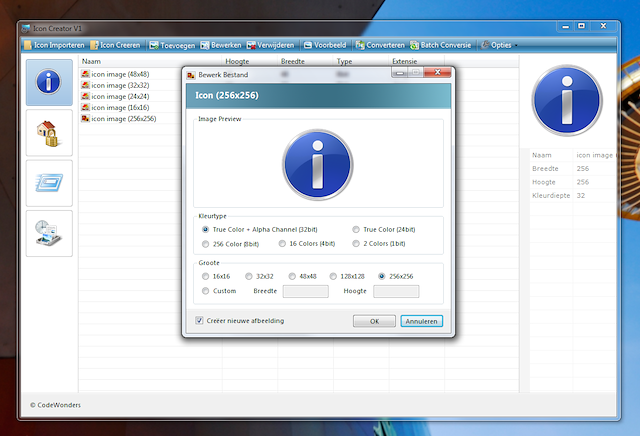Image resolution: width=640 pixels, height=436 pixels.
Task: Open the Icon Creeren tool
Action: pos(115,45)
